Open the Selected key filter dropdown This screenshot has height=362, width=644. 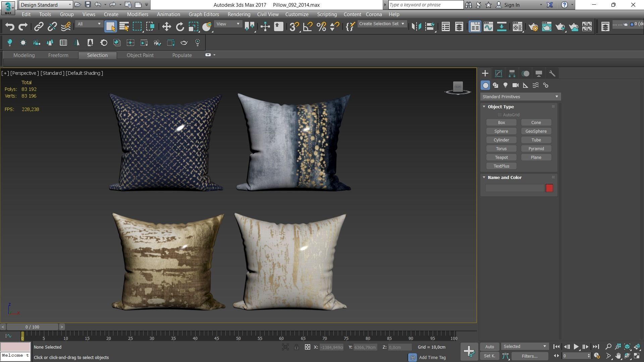pyautogui.click(x=525, y=347)
